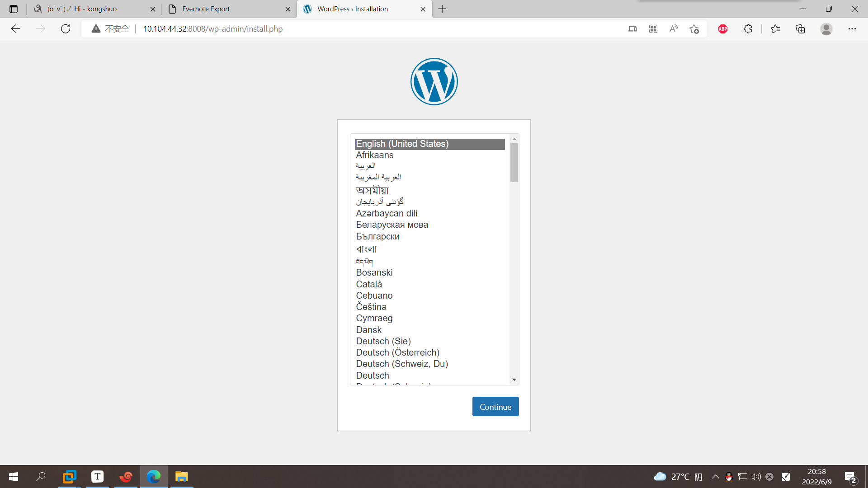Switch to the Evernote Export tab
This screenshot has height=488, width=868.
tap(206, 9)
